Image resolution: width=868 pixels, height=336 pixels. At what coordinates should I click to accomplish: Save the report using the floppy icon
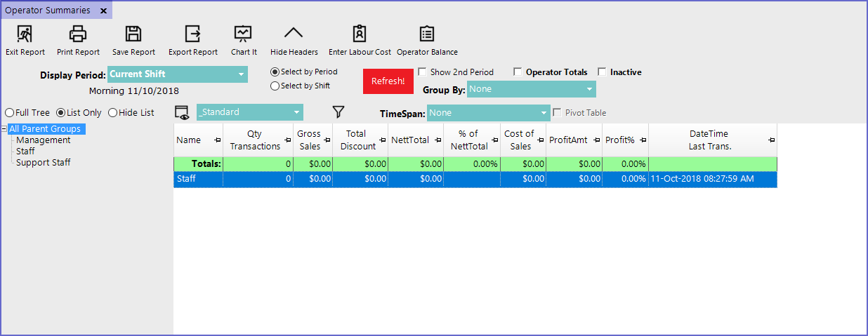click(x=133, y=34)
